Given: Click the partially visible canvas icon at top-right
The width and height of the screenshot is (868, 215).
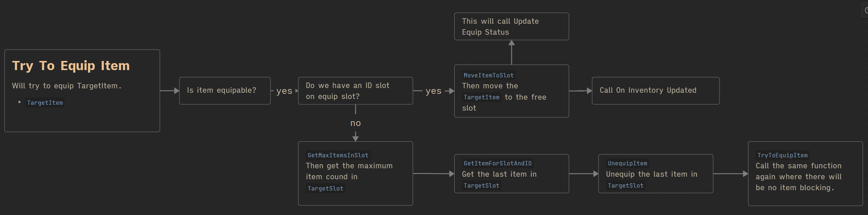Looking at the screenshot, I should [865, 10].
